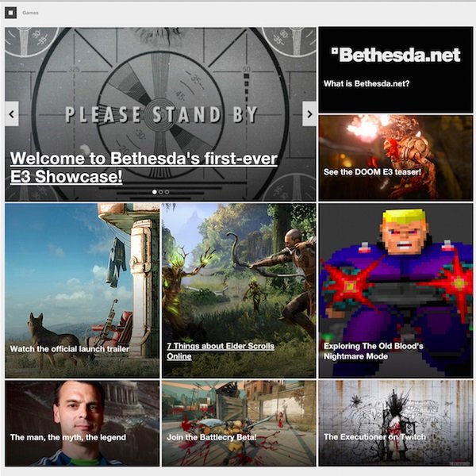Select the second carousel indicator dot
Viewport: 476px width, 476px height.
(161, 192)
